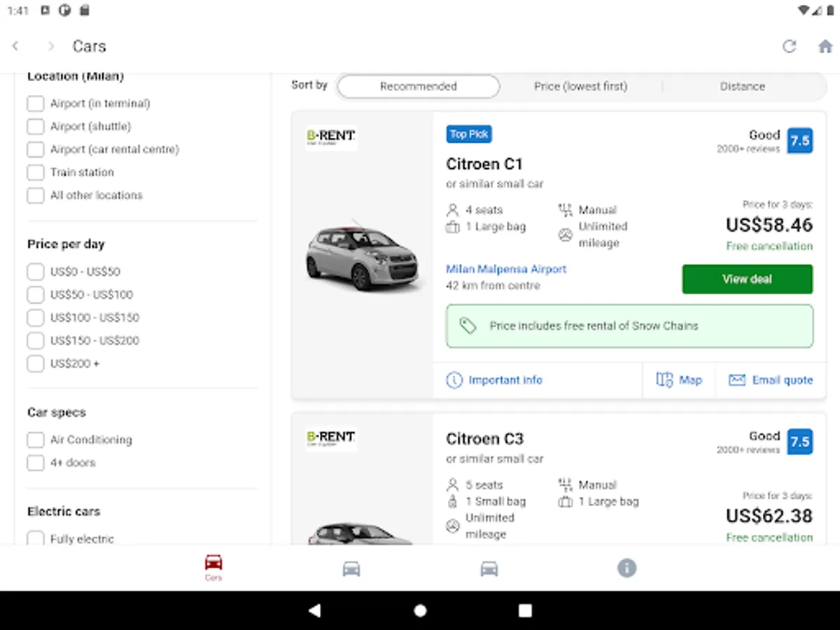This screenshot has width=840, height=630.
Task: Click 42 km from centre text
Action: pyautogui.click(x=493, y=286)
